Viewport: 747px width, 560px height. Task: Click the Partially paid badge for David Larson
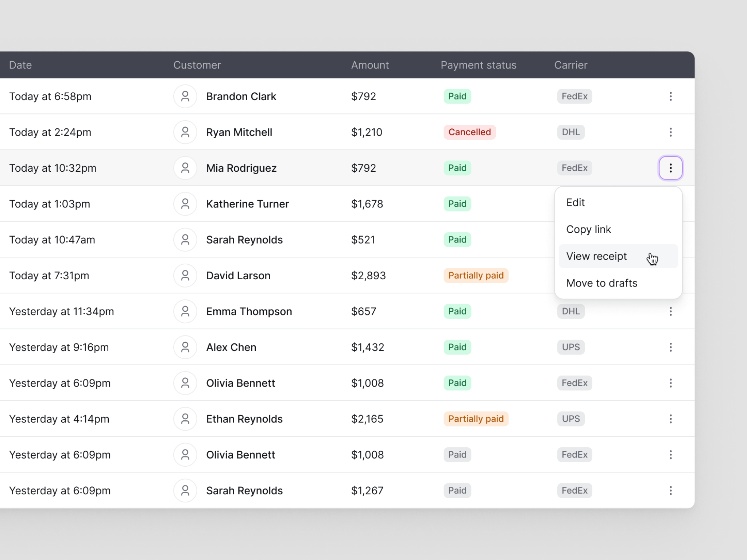tap(476, 276)
